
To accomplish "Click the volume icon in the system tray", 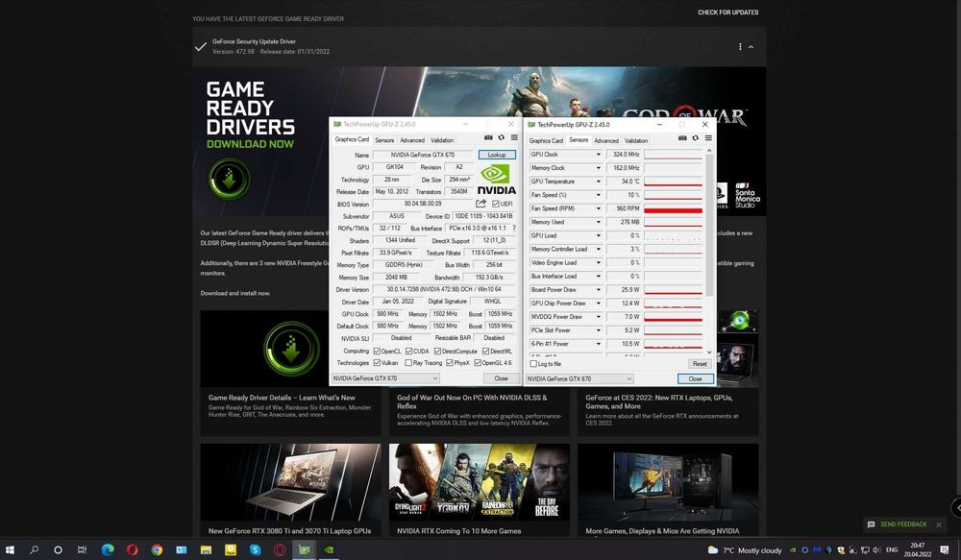I will pos(876,550).
